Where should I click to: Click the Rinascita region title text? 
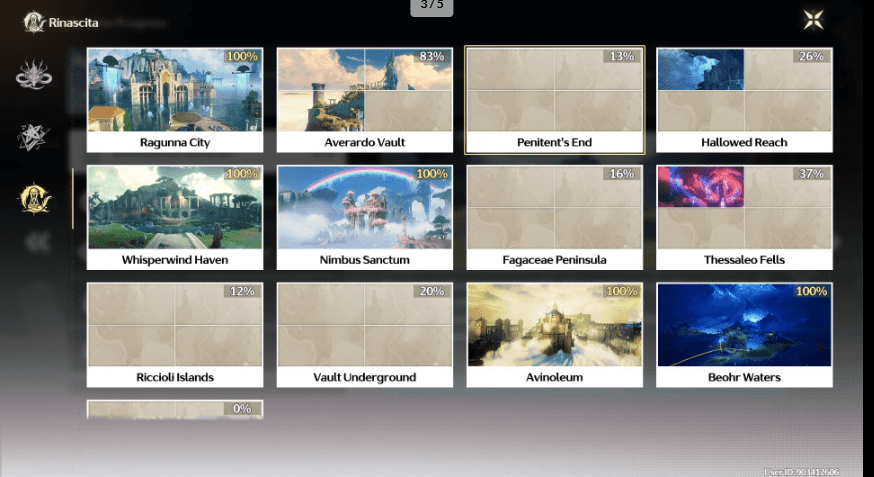pyautogui.click(x=74, y=22)
